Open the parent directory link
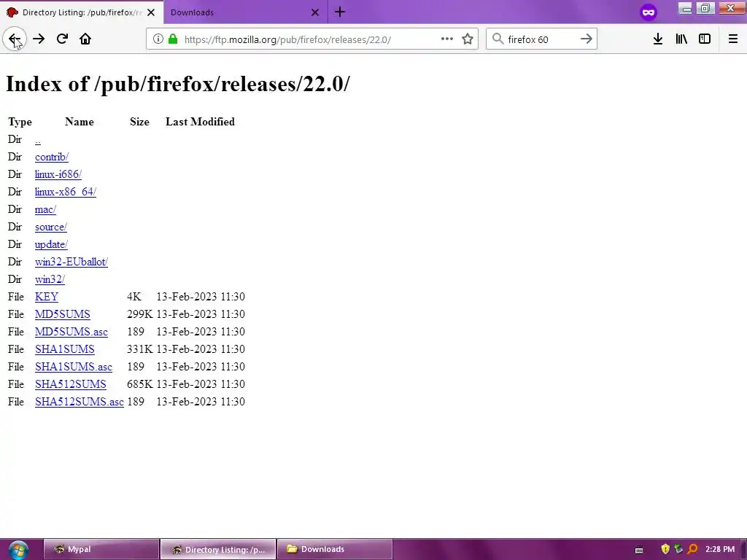 (38, 140)
